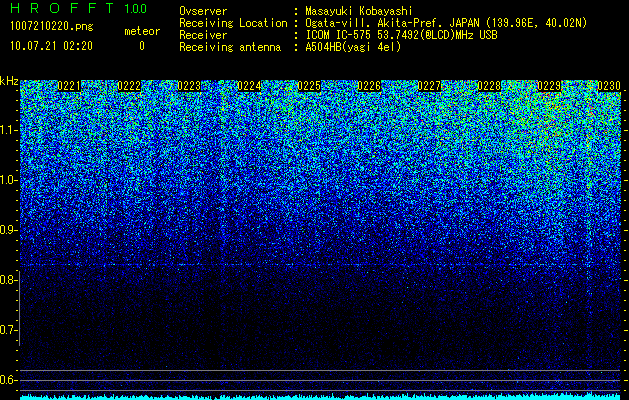Click the cyan signal level strip at bottom

click(x=321, y=397)
